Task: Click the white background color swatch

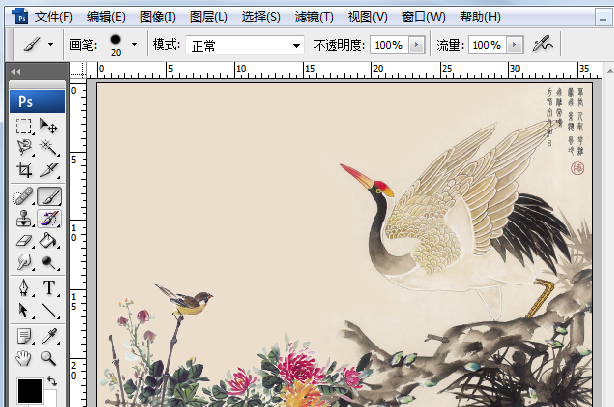Action: 50,398
